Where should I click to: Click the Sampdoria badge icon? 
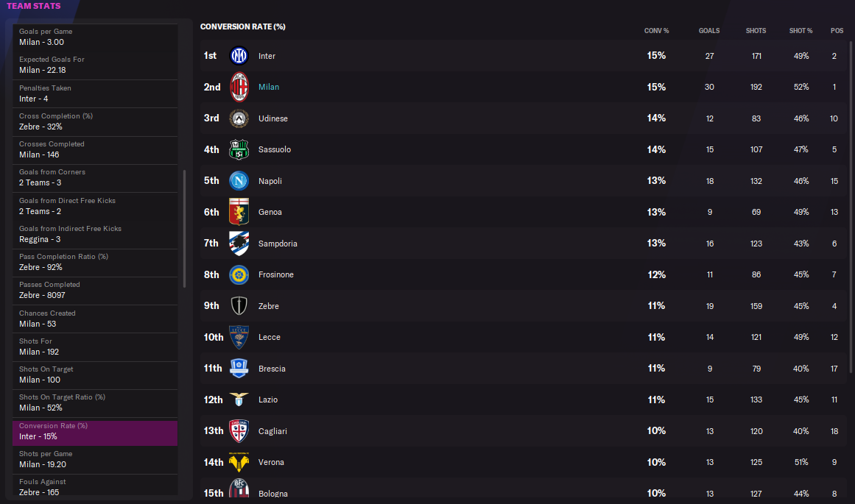pos(239,244)
